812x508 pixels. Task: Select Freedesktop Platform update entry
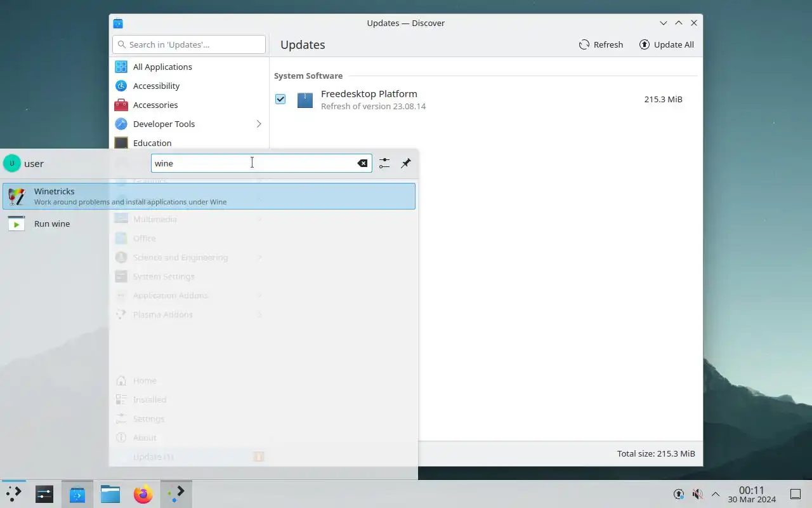486,100
